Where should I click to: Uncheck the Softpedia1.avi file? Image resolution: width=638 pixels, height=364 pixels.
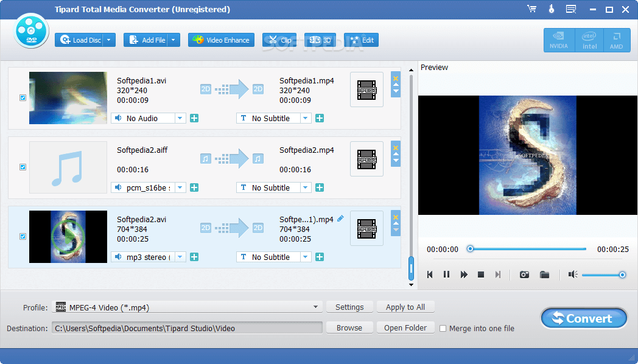[x=23, y=97]
